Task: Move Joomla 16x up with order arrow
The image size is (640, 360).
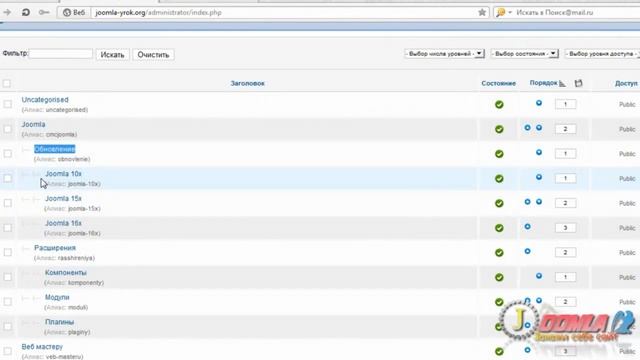Action: click(x=527, y=227)
